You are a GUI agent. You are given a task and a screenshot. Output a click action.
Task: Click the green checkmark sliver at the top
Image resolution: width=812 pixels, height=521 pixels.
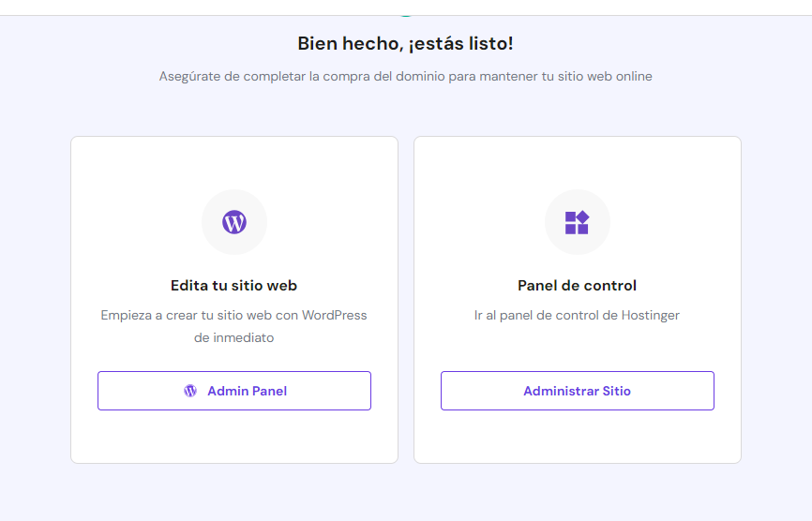tap(406, 16)
